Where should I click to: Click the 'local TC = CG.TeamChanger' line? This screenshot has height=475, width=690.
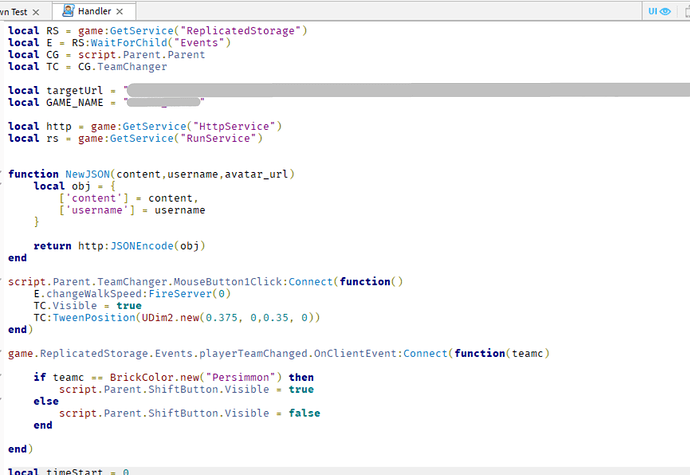(x=88, y=66)
